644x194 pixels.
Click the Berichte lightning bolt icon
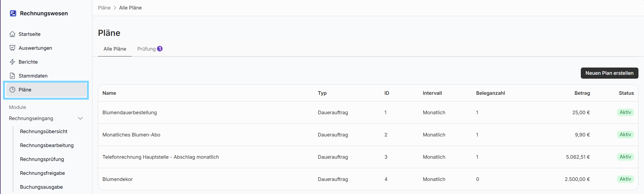[12, 62]
